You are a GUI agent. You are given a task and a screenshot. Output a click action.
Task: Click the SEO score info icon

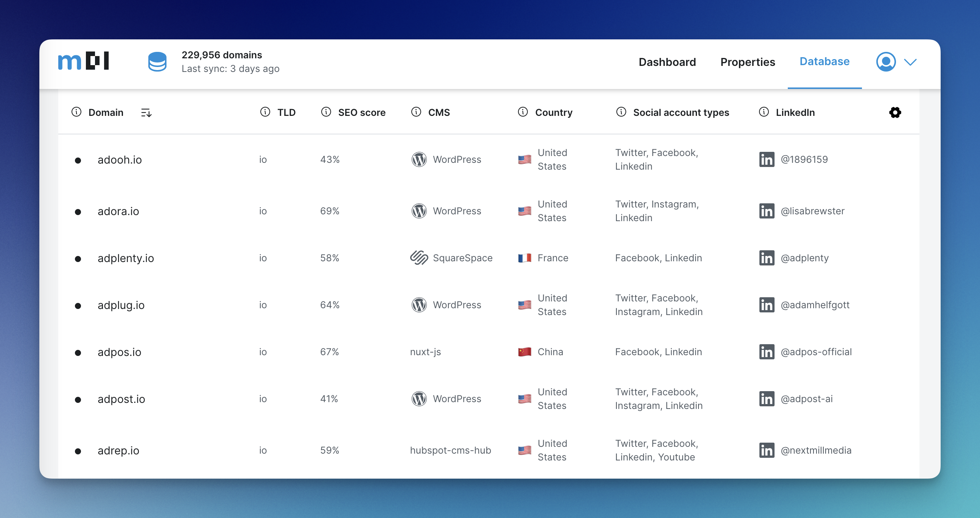(x=326, y=112)
